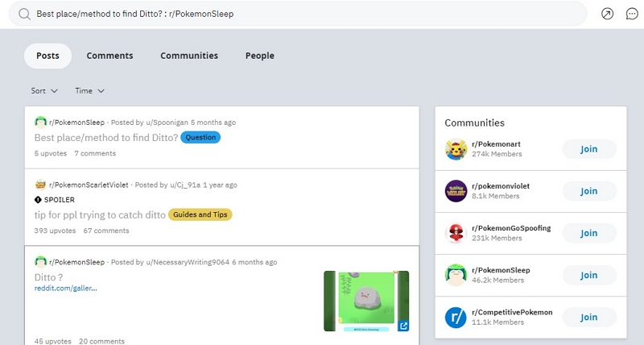The height and width of the screenshot is (345, 644).
Task: Join r/Pokemonart community
Action: (x=589, y=149)
